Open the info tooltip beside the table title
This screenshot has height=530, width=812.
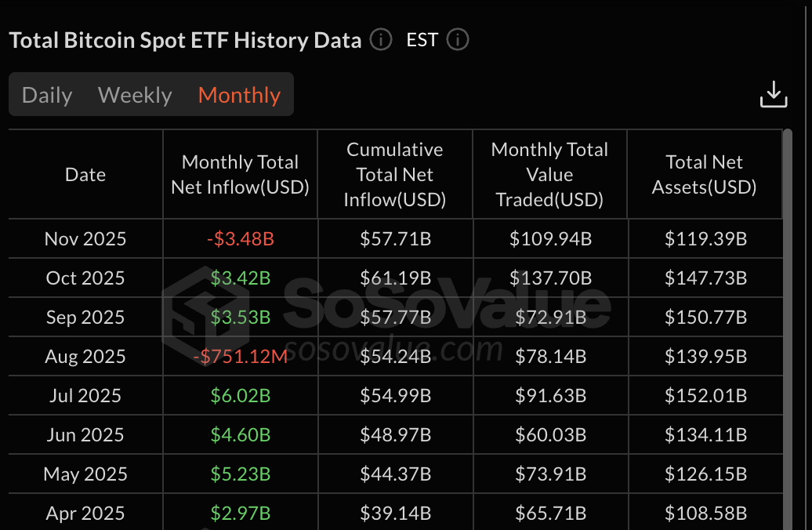pos(380,39)
